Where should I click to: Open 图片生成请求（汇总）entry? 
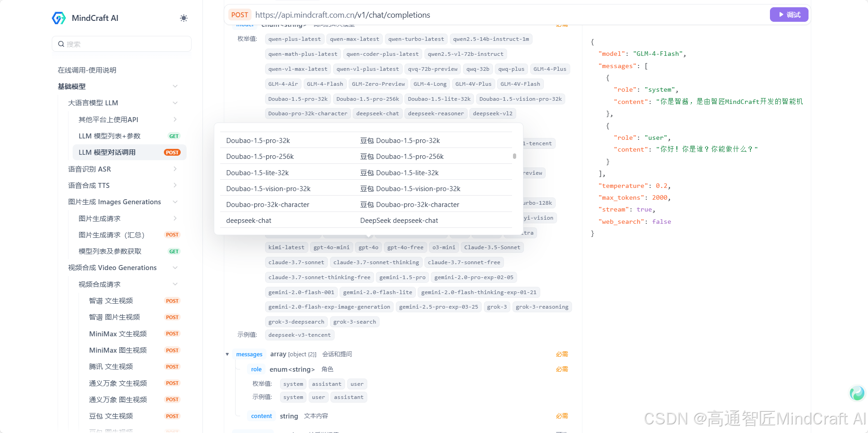[129, 235]
